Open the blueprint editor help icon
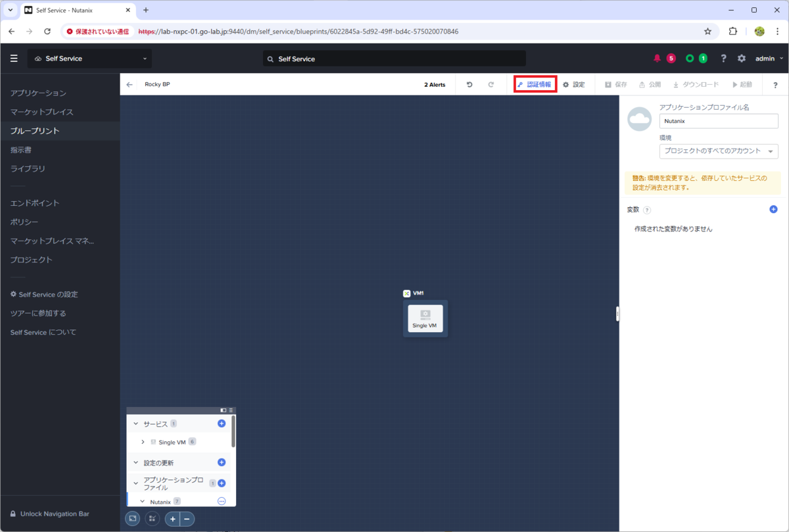Screen dimensions: 789x532 [775, 85]
